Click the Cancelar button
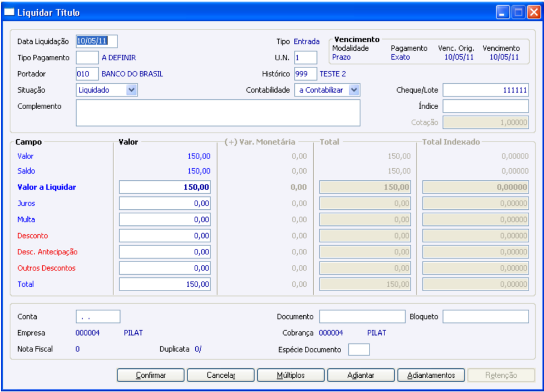Viewport: 544px width, 392px height. coord(220,375)
